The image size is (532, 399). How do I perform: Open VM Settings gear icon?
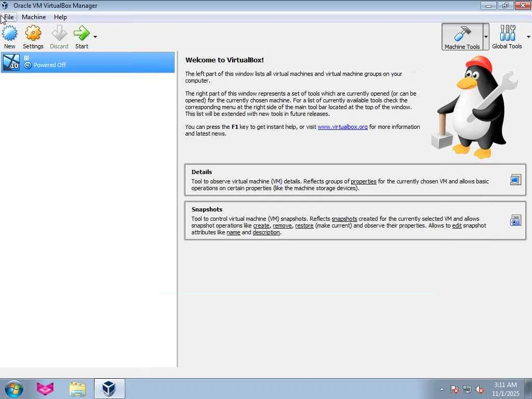(x=33, y=33)
